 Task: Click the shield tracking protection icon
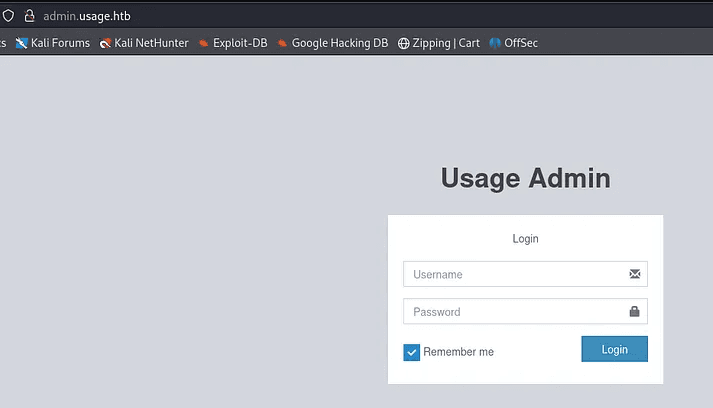coord(8,16)
